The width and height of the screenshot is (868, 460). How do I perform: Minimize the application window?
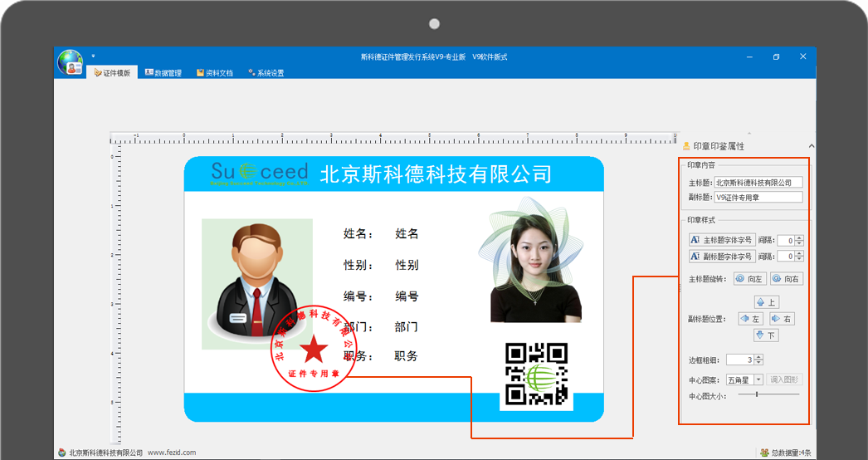click(x=750, y=56)
